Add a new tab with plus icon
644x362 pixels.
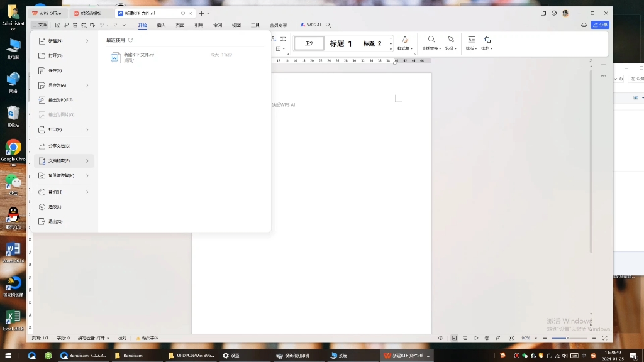[201, 14]
